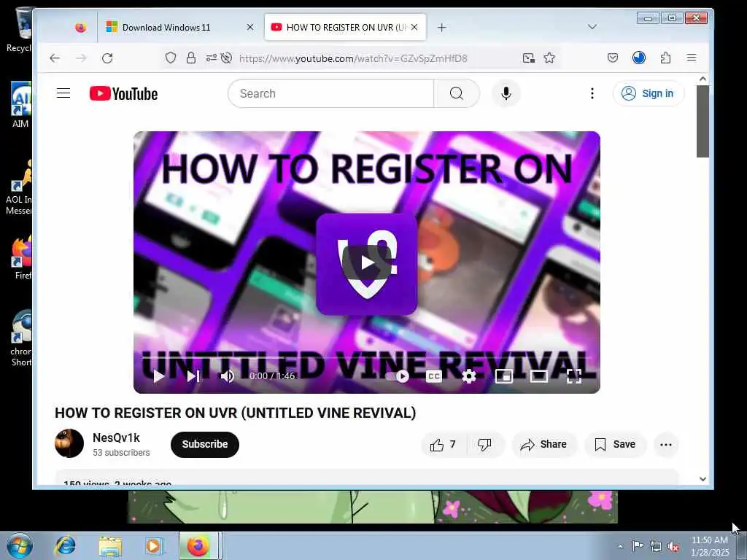
Task: Open YouTube settings three-dot menu
Action: (592, 93)
